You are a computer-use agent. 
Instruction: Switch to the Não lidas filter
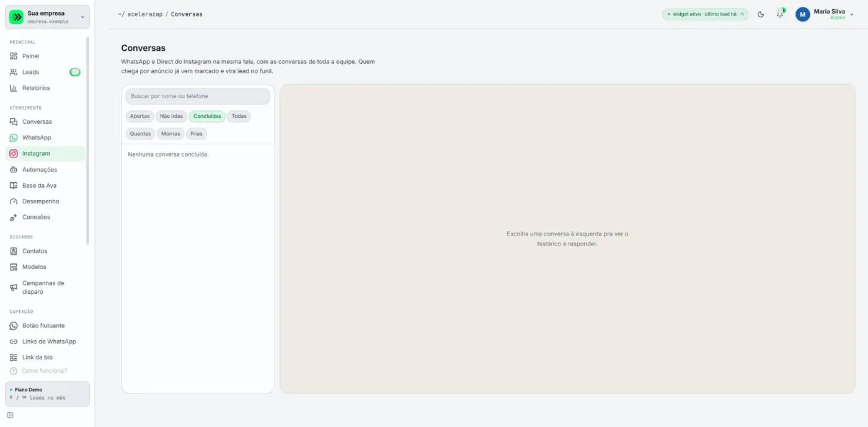pyautogui.click(x=172, y=116)
